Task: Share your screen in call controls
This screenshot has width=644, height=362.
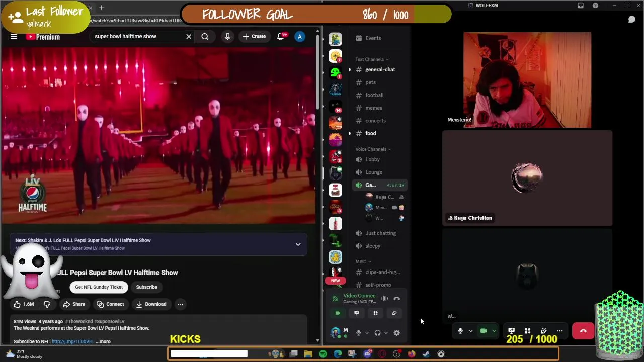Action: click(511, 331)
